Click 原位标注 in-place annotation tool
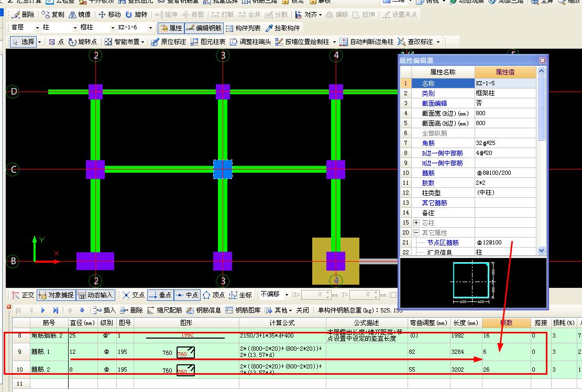Screen dimensions: 582x392 point(169,41)
